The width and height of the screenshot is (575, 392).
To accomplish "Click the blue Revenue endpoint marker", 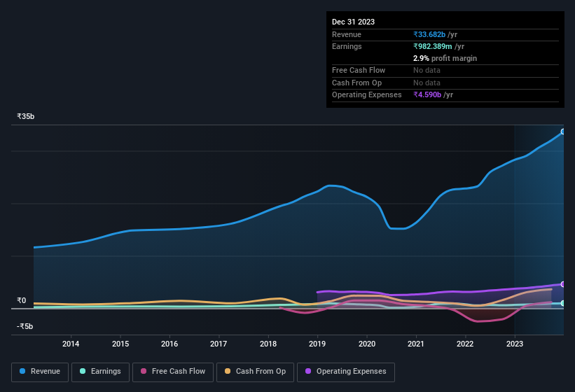I will click(563, 132).
